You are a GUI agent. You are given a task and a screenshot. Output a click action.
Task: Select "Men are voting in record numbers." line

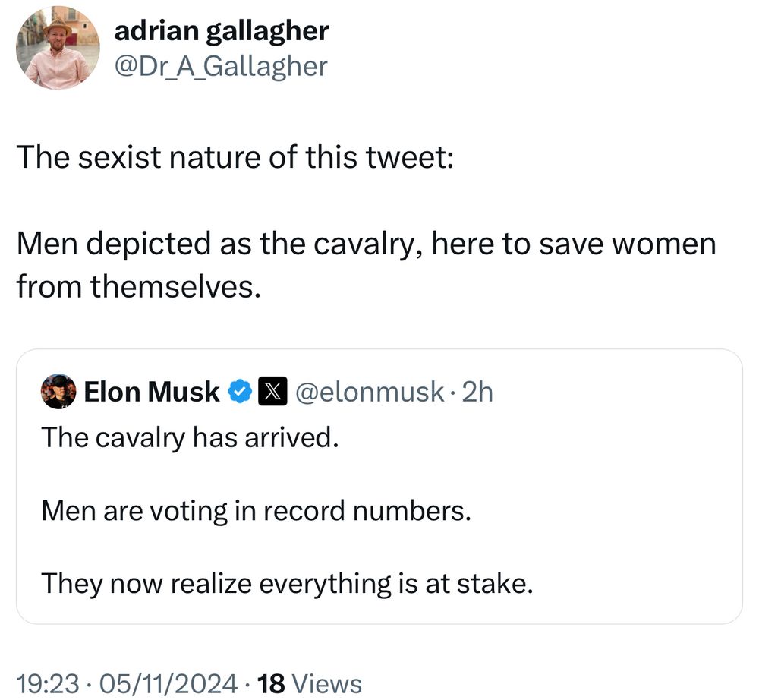tap(256, 510)
